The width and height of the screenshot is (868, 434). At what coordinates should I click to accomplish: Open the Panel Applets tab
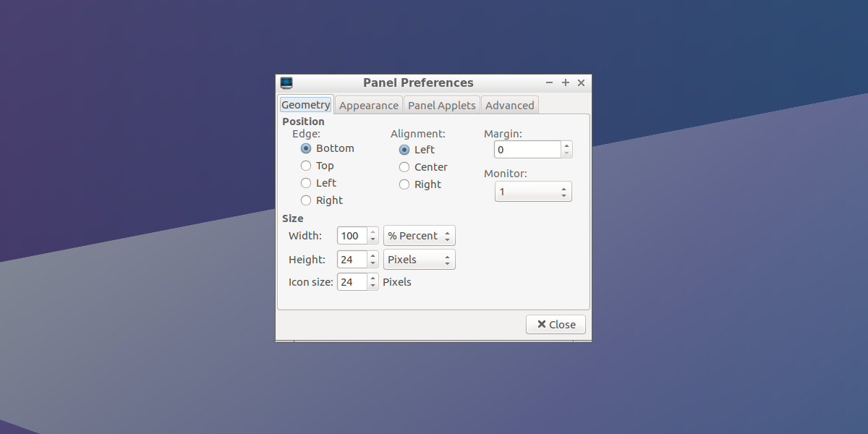point(442,106)
